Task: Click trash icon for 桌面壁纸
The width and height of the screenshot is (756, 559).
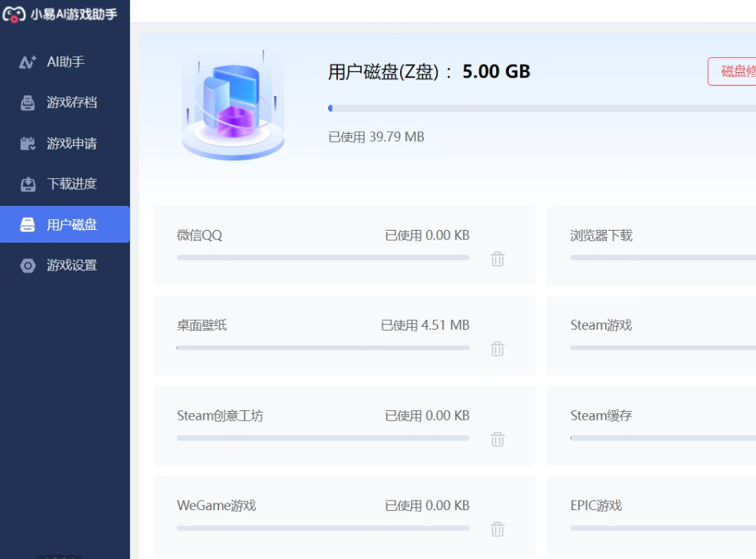Action: tap(497, 349)
